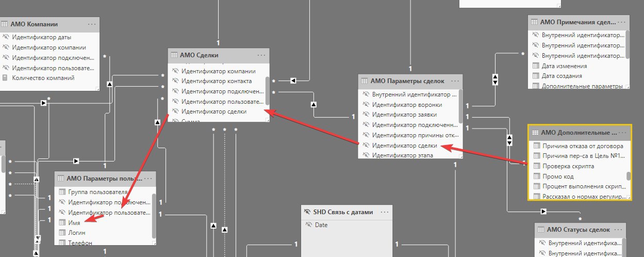Screen dimensions: 644x257
Task: Select the up-arrow filter icon below AMO Компании
Action: (109, 84)
